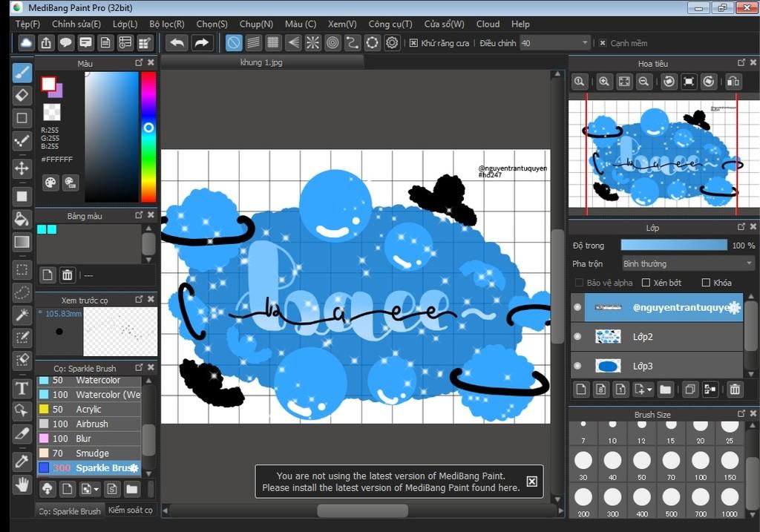Select the Move tool
Image resolution: width=760 pixels, height=532 pixels.
(x=22, y=168)
